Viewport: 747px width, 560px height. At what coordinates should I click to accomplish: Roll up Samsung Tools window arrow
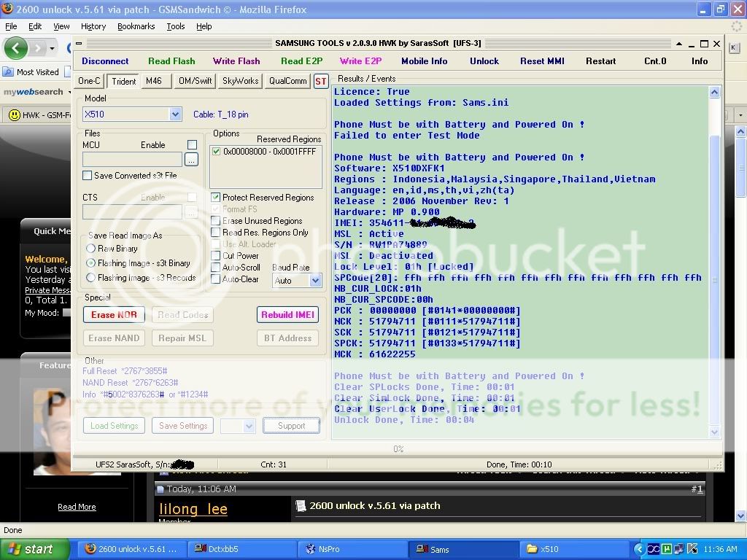[x=679, y=44]
